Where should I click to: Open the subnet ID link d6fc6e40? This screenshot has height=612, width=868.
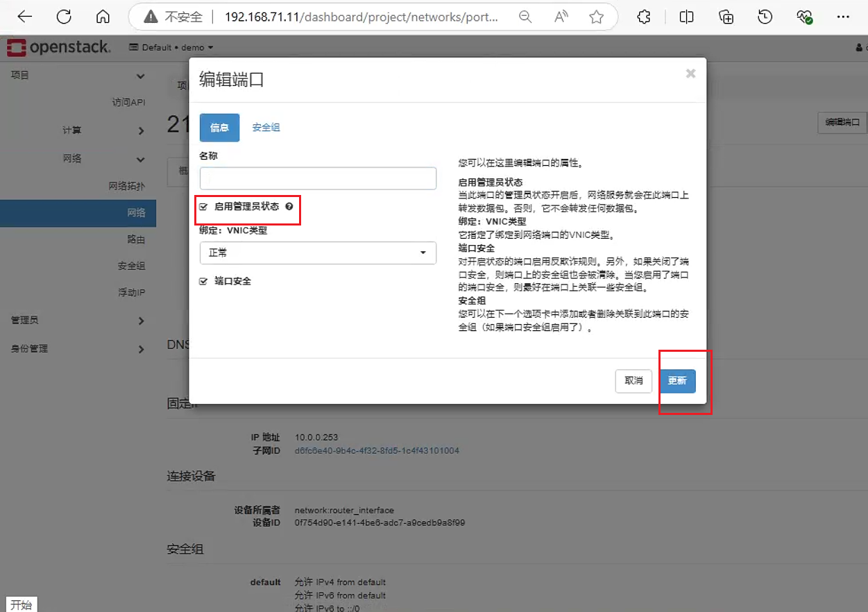(x=377, y=451)
